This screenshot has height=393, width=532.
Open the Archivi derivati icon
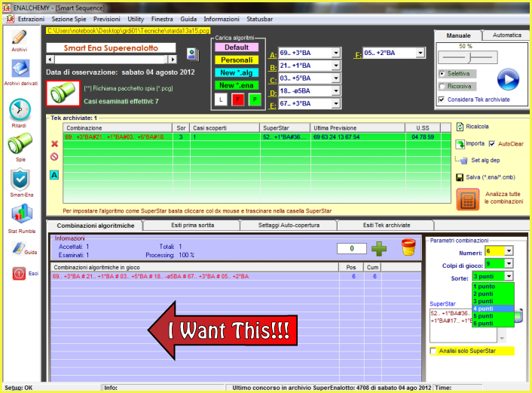pyautogui.click(x=20, y=69)
